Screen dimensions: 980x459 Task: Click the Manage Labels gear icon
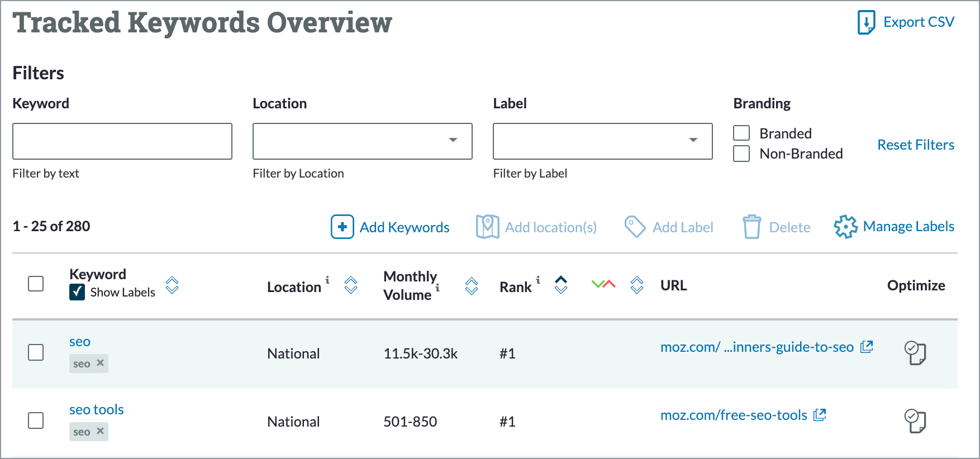[x=845, y=227]
